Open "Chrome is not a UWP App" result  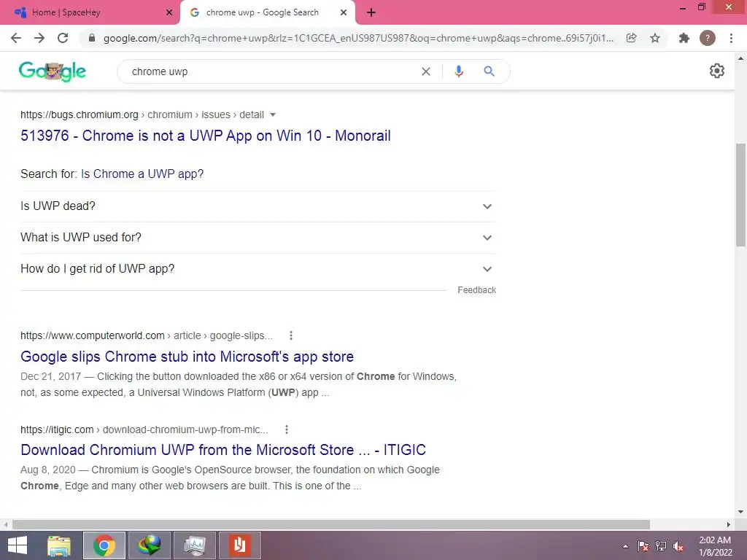(x=205, y=136)
